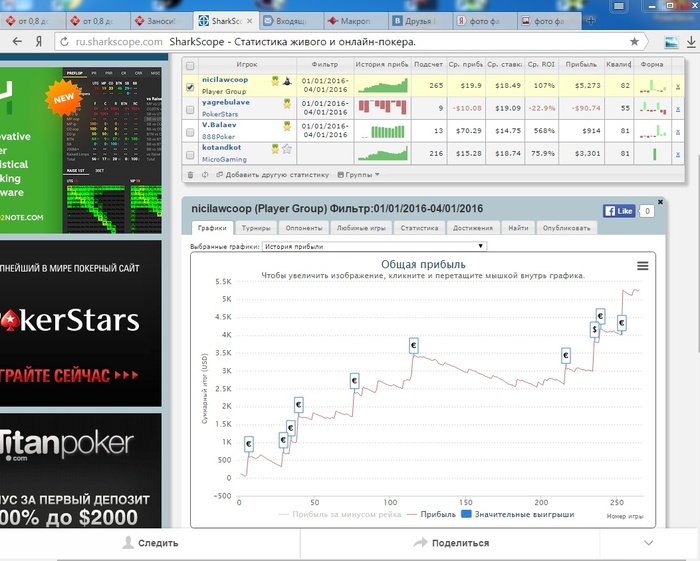
Task: Click the medal icon in the yagrebulave row
Action: click(287, 104)
